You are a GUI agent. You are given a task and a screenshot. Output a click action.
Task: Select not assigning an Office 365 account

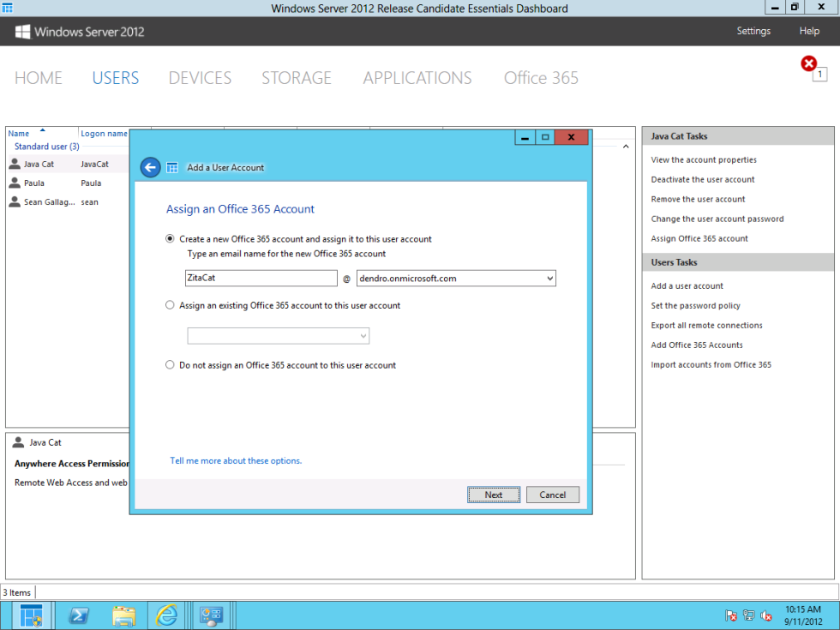(170, 364)
